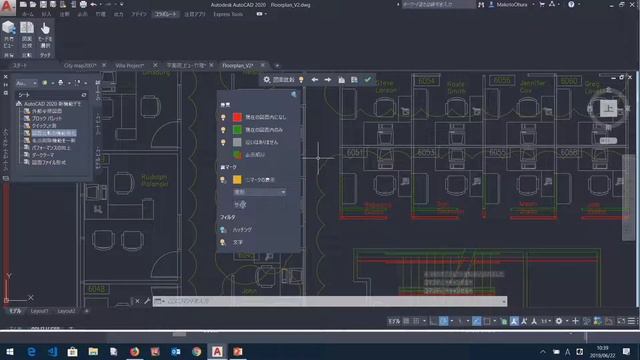Toggle visibility bulb beside the red swatch
Viewport: 640px width, 360px height.
click(x=223, y=117)
